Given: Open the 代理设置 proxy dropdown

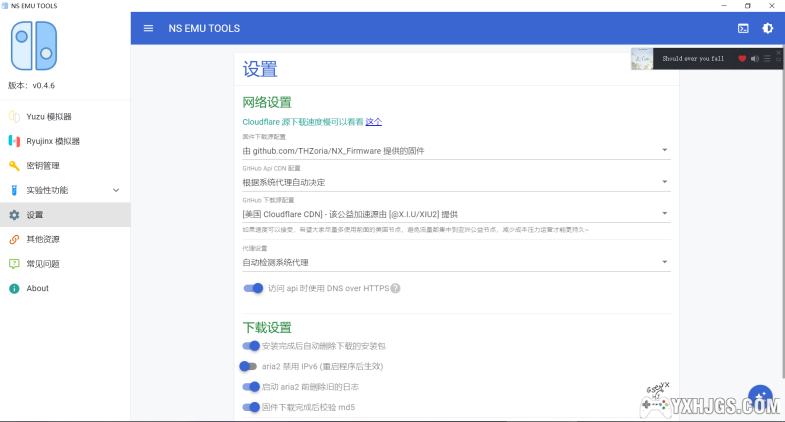Looking at the screenshot, I should pyautogui.click(x=456, y=262).
